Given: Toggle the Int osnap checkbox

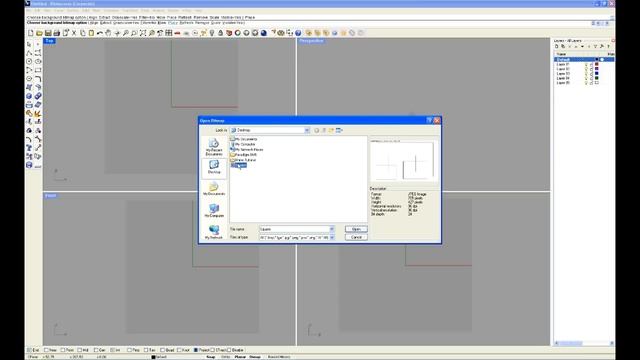Looking at the screenshot, I should [113, 350].
